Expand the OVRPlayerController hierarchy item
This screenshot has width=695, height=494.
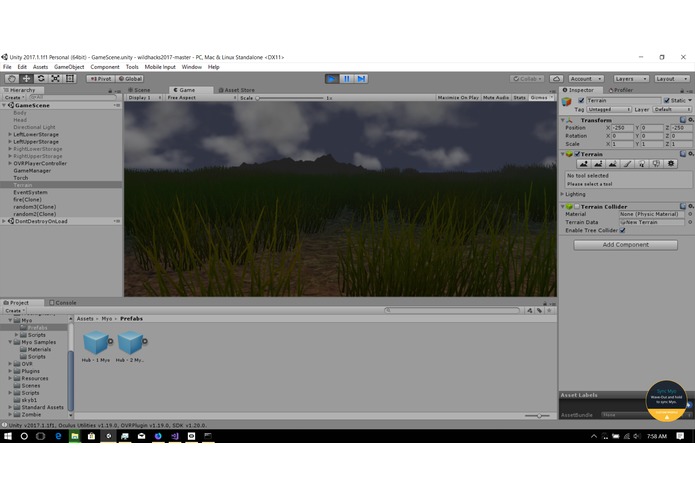point(10,163)
